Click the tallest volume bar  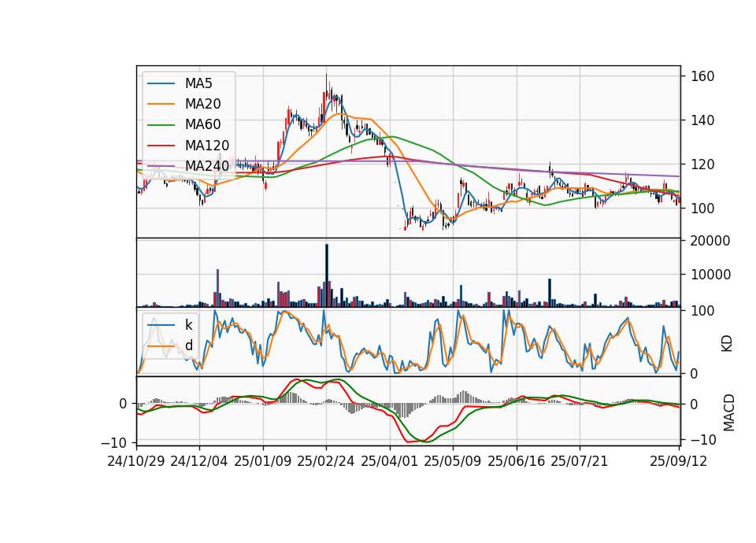tap(327, 275)
